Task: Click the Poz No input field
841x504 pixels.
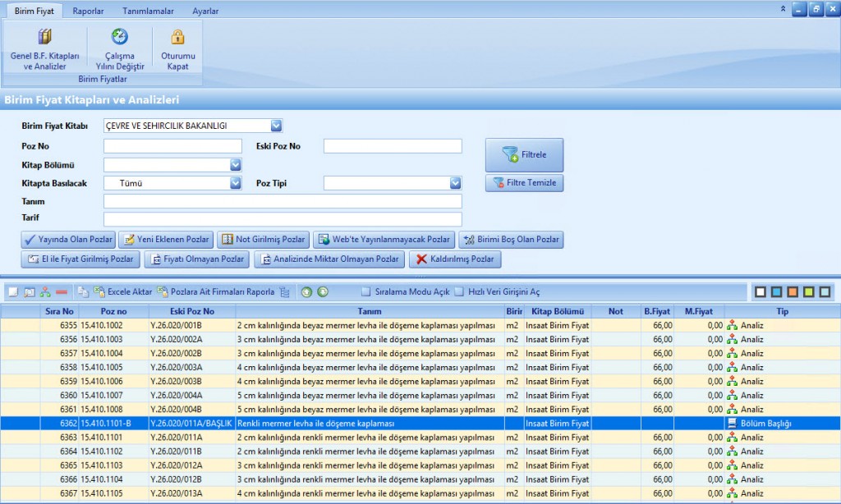Action: tap(172, 146)
